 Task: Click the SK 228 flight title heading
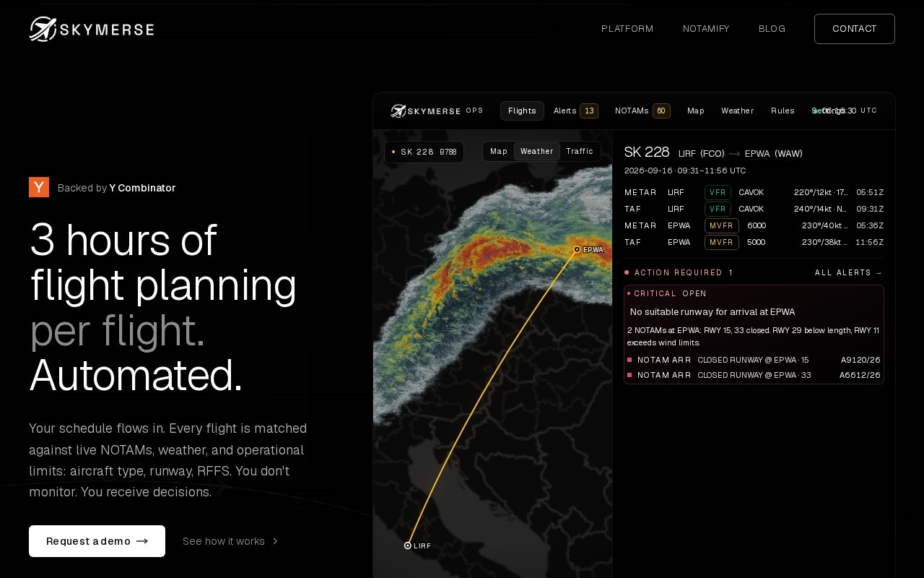[647, 152]
